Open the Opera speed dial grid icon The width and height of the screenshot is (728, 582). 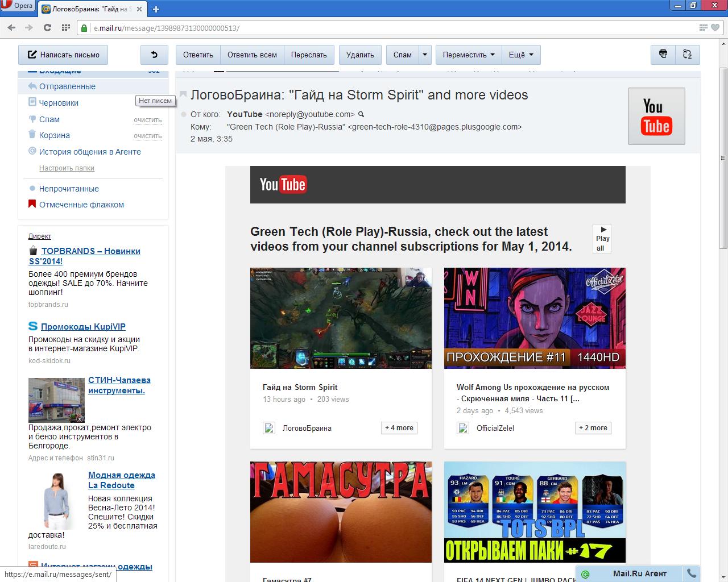(x=65, y=27)
